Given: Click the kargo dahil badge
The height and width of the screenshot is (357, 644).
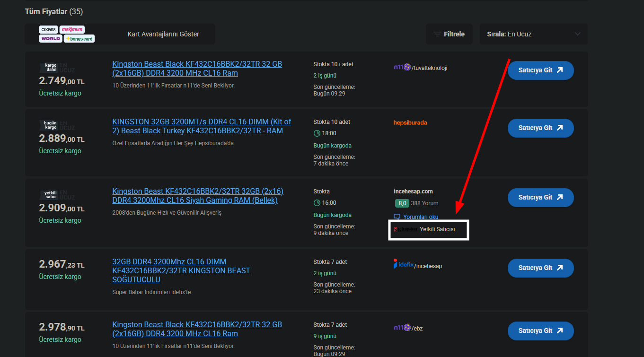Looking at the screenshot, I should click(x=51, y=67).
